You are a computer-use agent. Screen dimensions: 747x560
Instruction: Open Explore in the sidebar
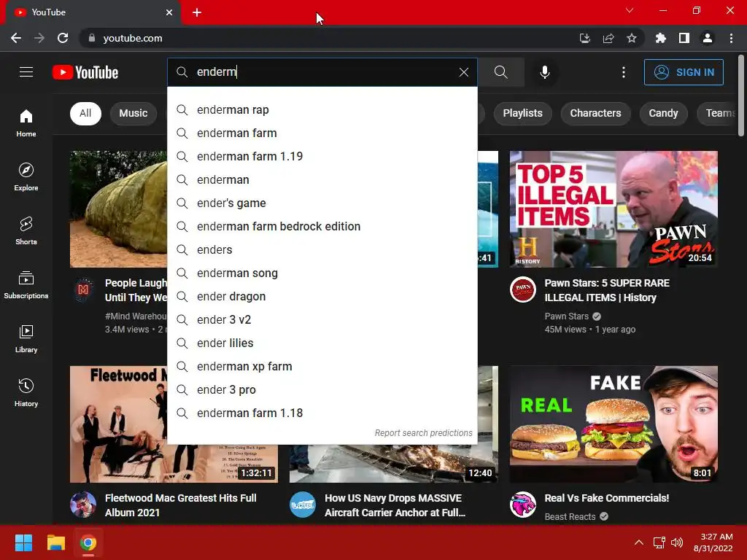pos(26,177)
